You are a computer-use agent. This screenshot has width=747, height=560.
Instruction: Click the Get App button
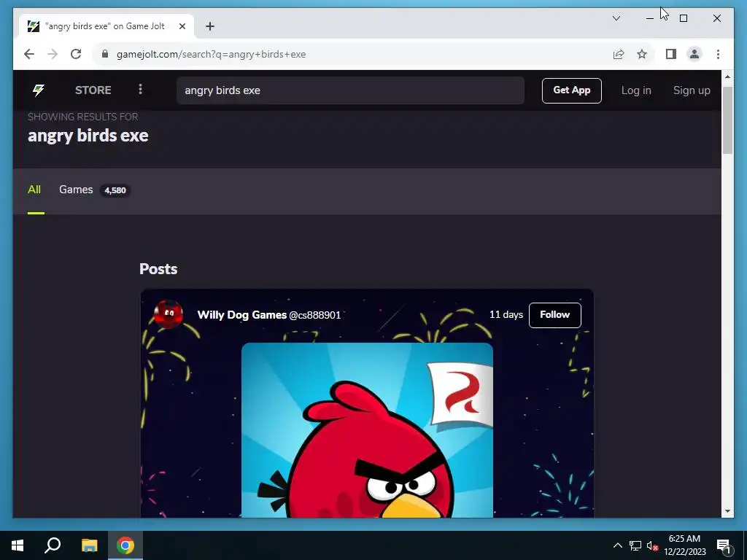tap(572, 90)
